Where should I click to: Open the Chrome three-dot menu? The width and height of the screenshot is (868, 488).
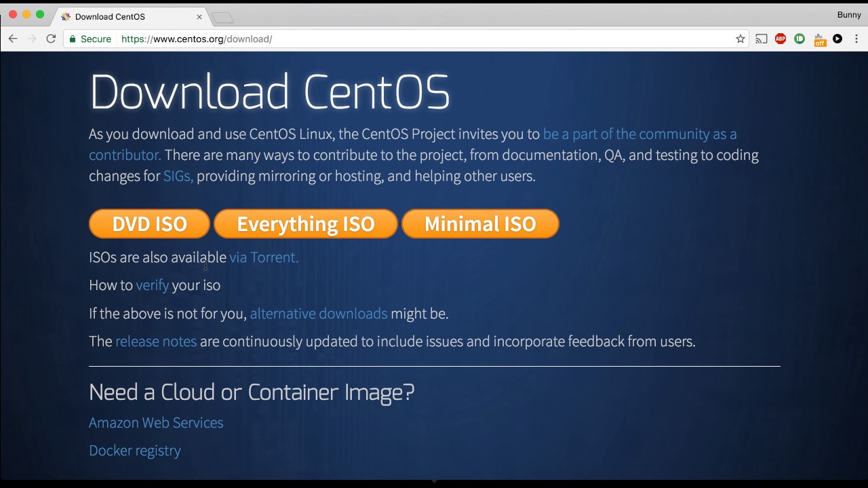click(x=856, y=39)
